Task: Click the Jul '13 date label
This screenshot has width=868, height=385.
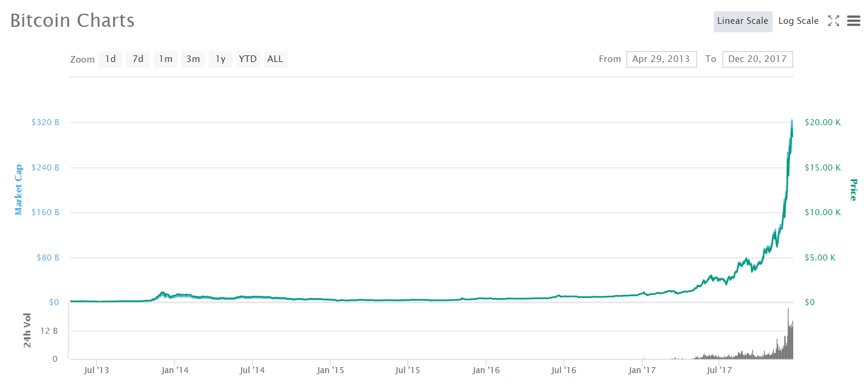Action: [96, 370]
